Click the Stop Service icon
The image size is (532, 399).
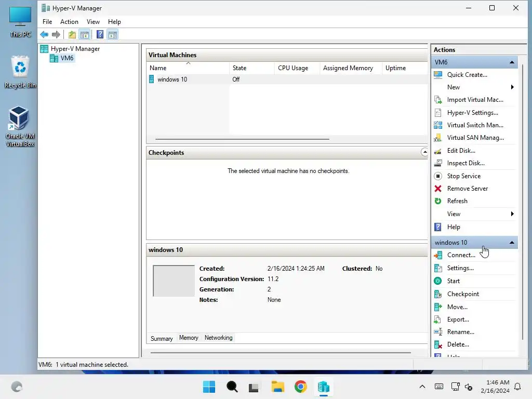[x=438, y=176]
